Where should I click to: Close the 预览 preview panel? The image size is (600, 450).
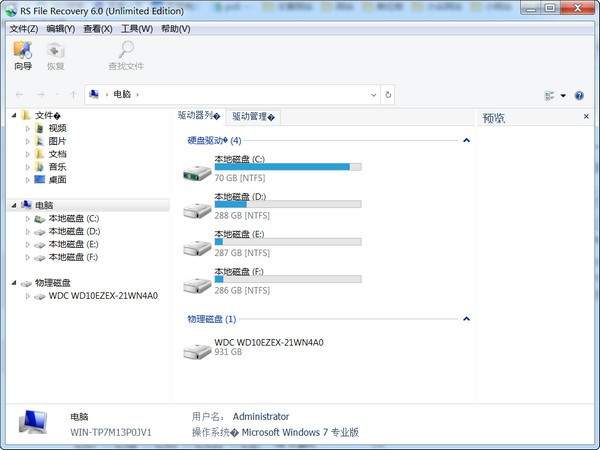click(586, 117)
